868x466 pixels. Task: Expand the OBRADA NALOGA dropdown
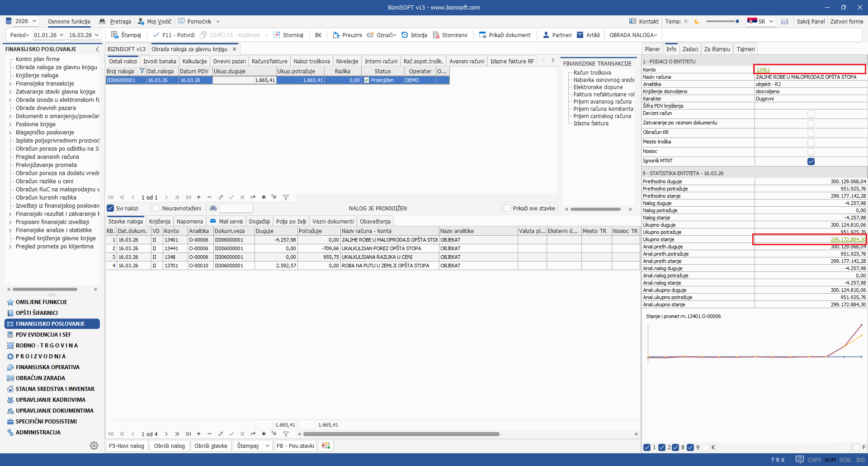(633, 35)
